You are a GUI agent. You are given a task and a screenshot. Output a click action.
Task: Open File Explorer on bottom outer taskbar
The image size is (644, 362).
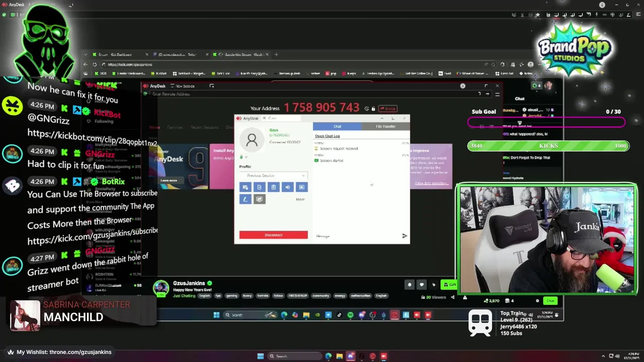click(x=339, y=356)
